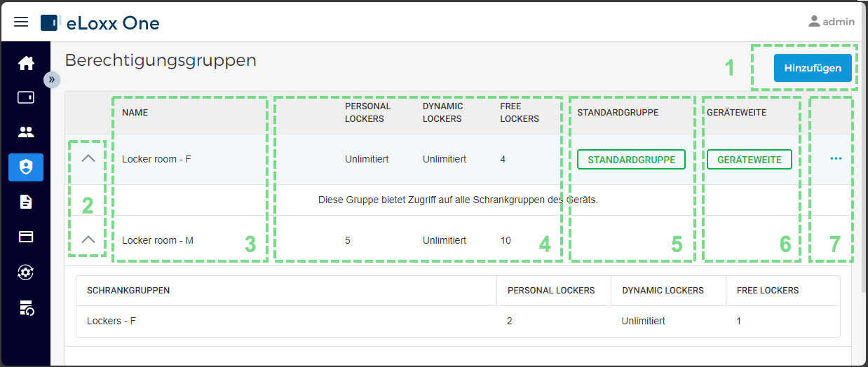Click free lockers value 10
The image size is (868, 367).
click(506, 240)
